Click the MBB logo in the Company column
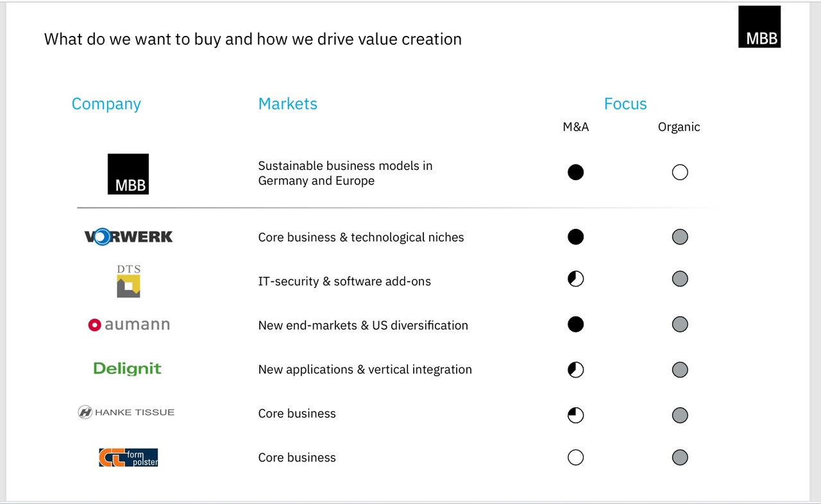The height and width of the screenshot is (504, 821). pos(128,174)
